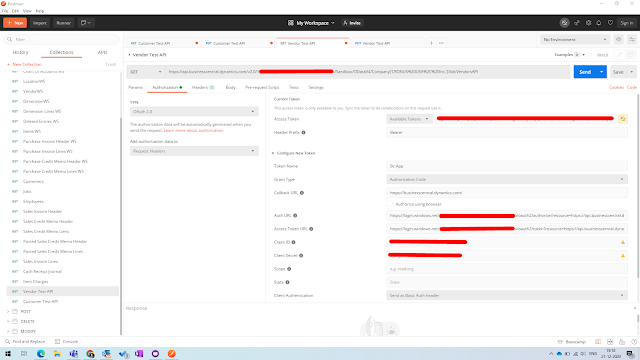The image size is (640, 360).
Task: Collapse the Configure New Token section
Action: (x=273, y=153)
